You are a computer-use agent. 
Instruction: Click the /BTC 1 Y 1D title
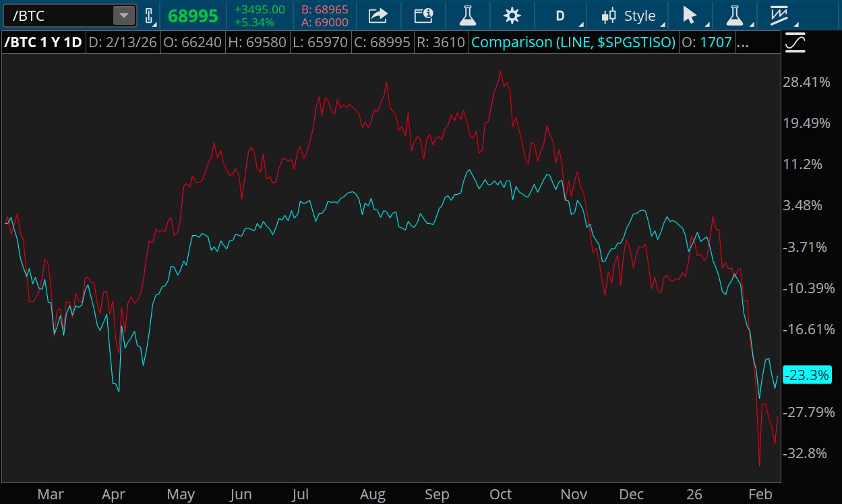pos(44,42)
